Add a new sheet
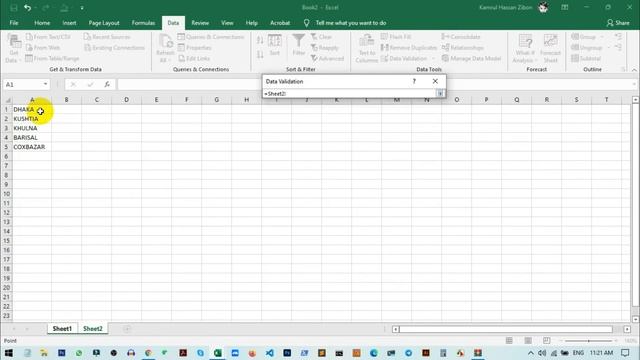 pos(127,329)
